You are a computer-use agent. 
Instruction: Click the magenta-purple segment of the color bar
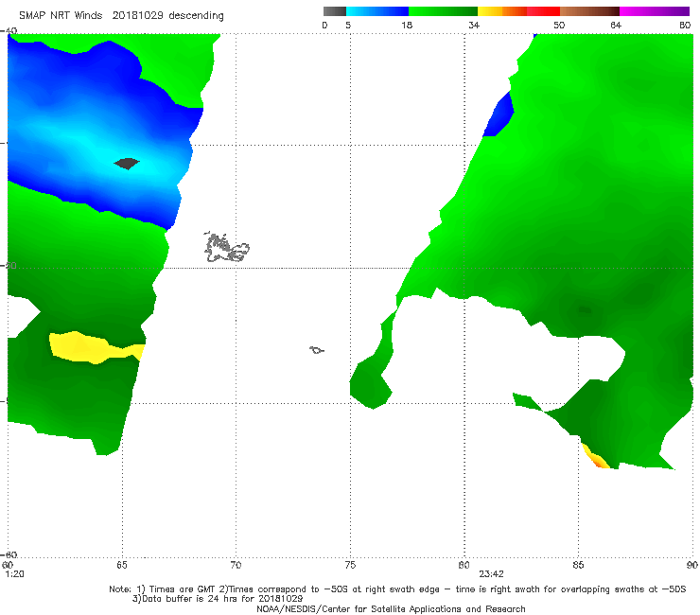point(655,11)
